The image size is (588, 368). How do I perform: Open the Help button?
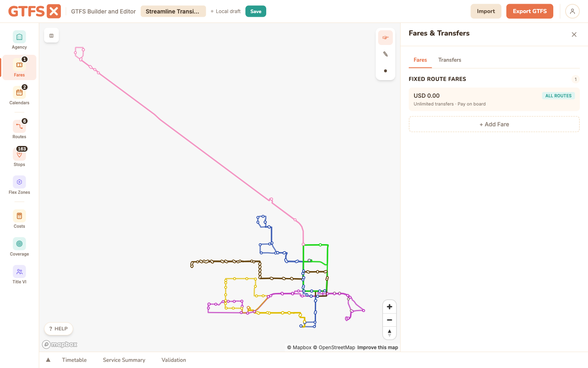58,329
